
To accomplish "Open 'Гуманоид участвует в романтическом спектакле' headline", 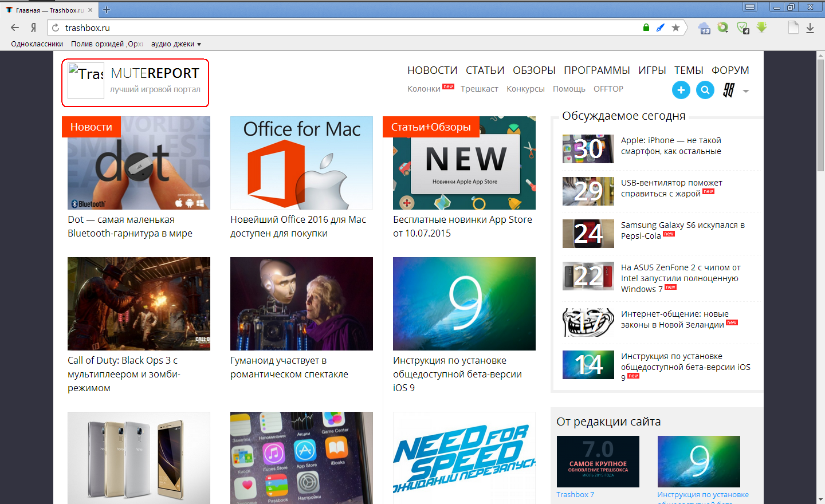I will pyautogui.click(x=289, y=367).
